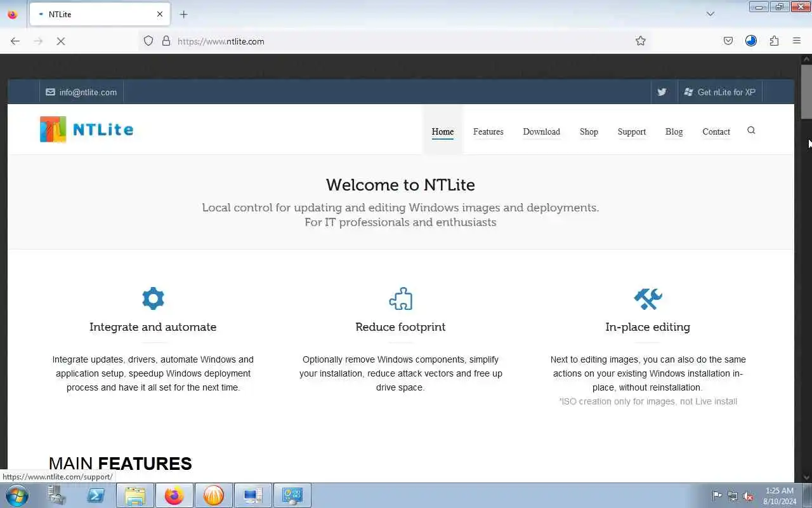The image size is (812, 508).
Task: Click the puzzle piece Reduce footprint icon
Action: [x=400, y=298]
